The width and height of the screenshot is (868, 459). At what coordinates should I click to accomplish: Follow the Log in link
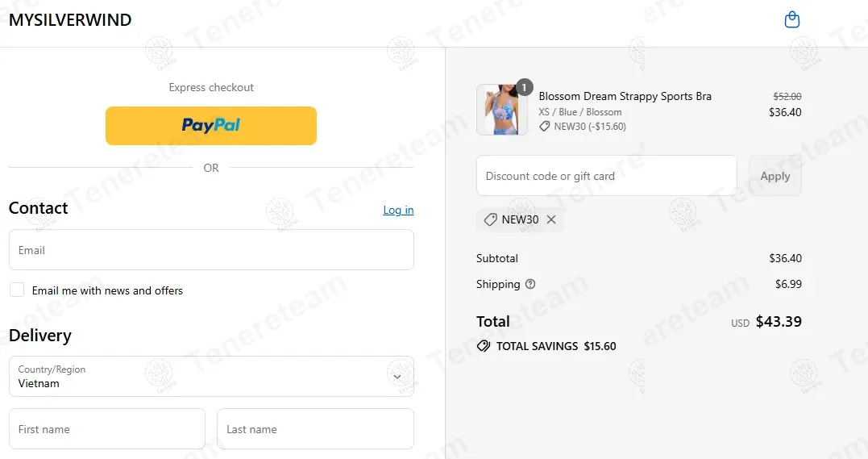pyautogui.click(x=399, y=210)
